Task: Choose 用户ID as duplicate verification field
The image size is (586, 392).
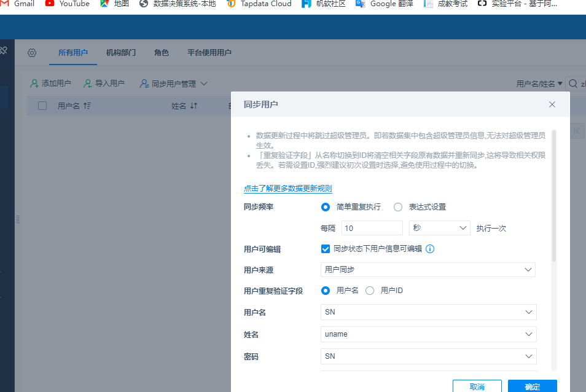Action: pos(370,291)
